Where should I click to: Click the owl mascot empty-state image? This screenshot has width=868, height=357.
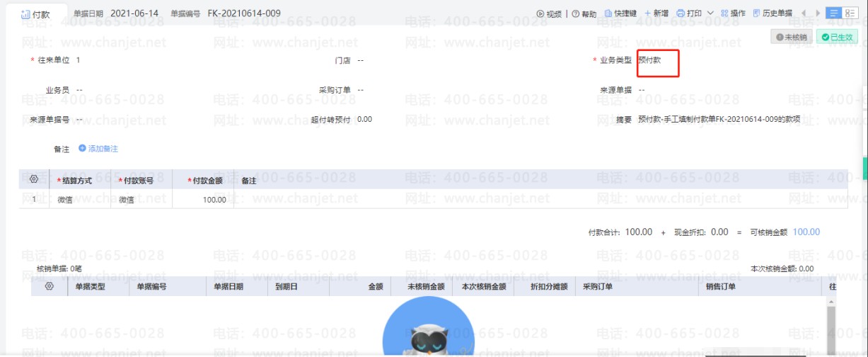[x=428, y=327]
